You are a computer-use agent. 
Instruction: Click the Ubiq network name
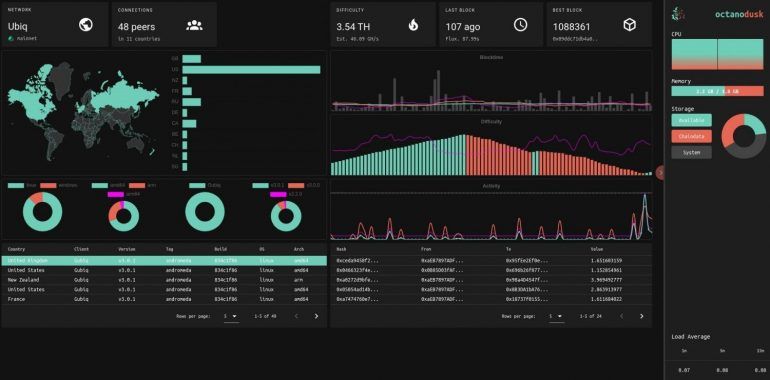(x=17, y=27)
